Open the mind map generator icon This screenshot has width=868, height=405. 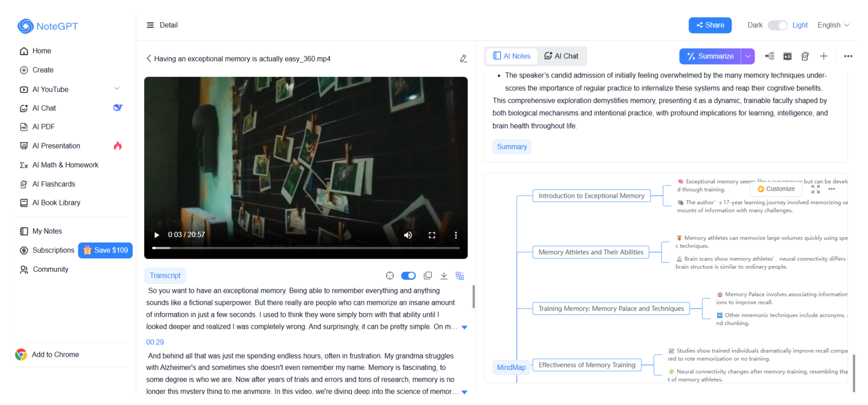[x=770, y=56]
